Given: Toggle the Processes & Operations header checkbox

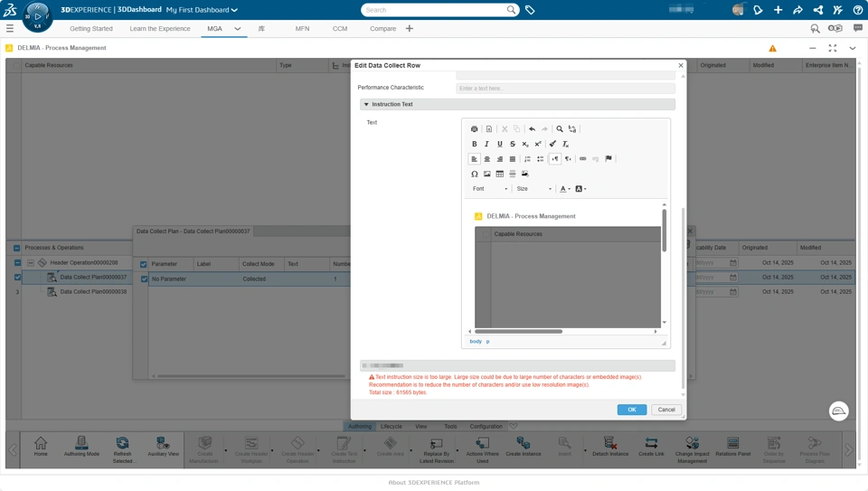Looking at the screenshot, I should tap(16, 248).
